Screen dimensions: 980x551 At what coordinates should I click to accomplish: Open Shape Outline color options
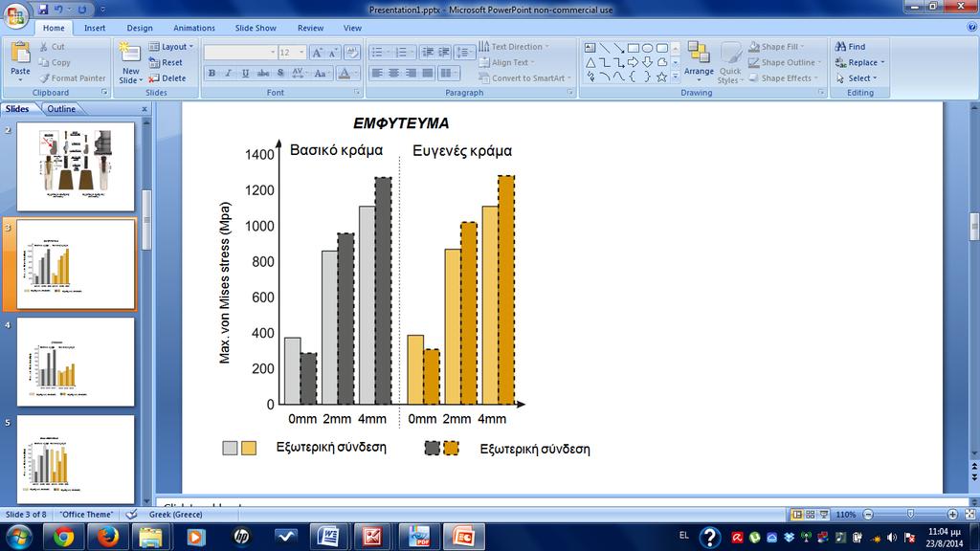pos(785,62)
